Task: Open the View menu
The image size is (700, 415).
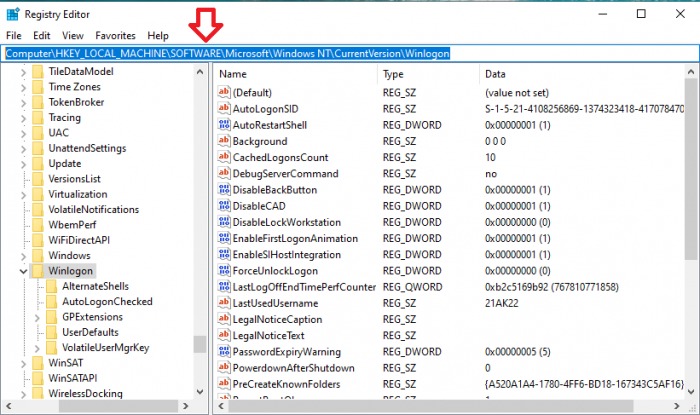Action: tap(73, 35)
